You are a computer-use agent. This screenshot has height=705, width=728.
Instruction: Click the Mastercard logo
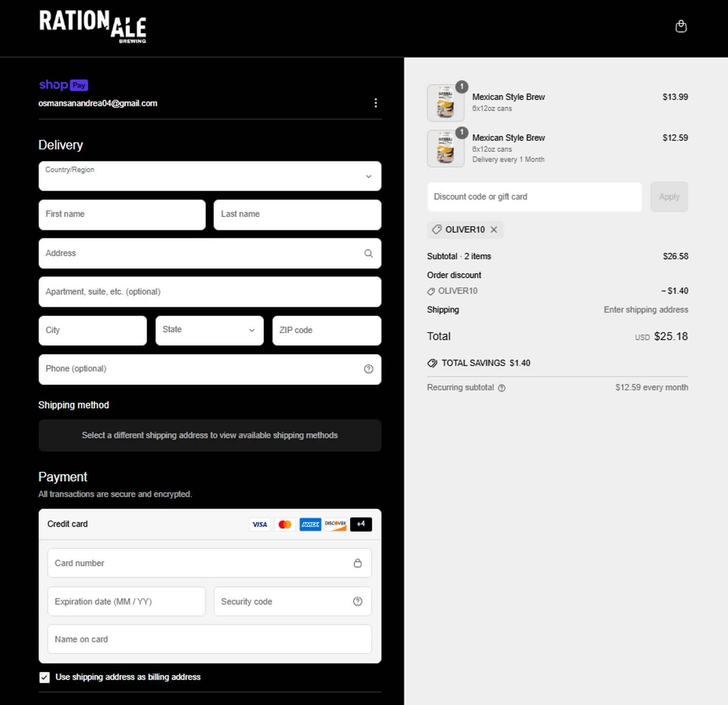[285, 524]
